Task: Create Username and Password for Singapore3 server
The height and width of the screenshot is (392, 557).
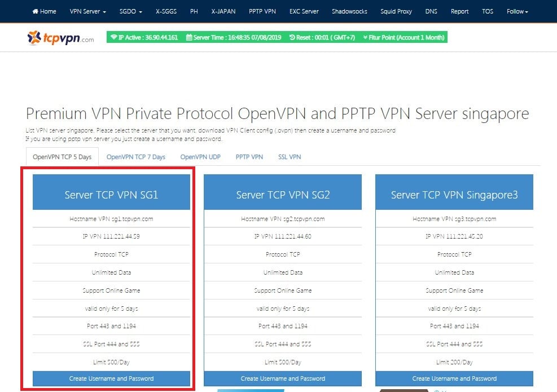Action: tap(454, 378)
